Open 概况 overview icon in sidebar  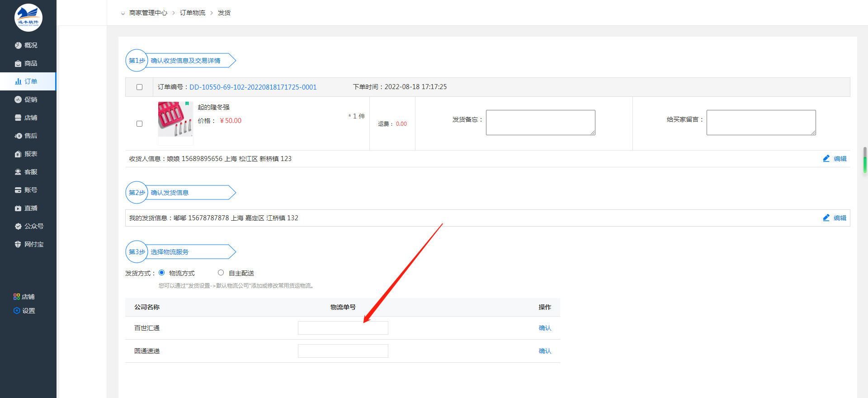18,45
